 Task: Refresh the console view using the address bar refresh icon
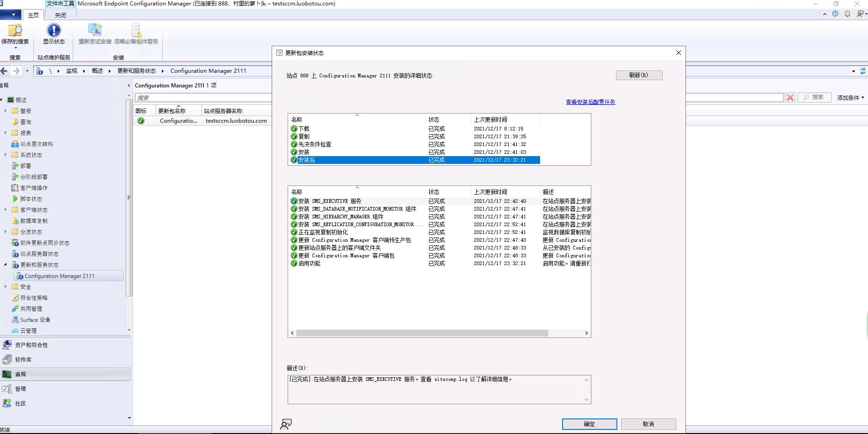pos(863,71)
